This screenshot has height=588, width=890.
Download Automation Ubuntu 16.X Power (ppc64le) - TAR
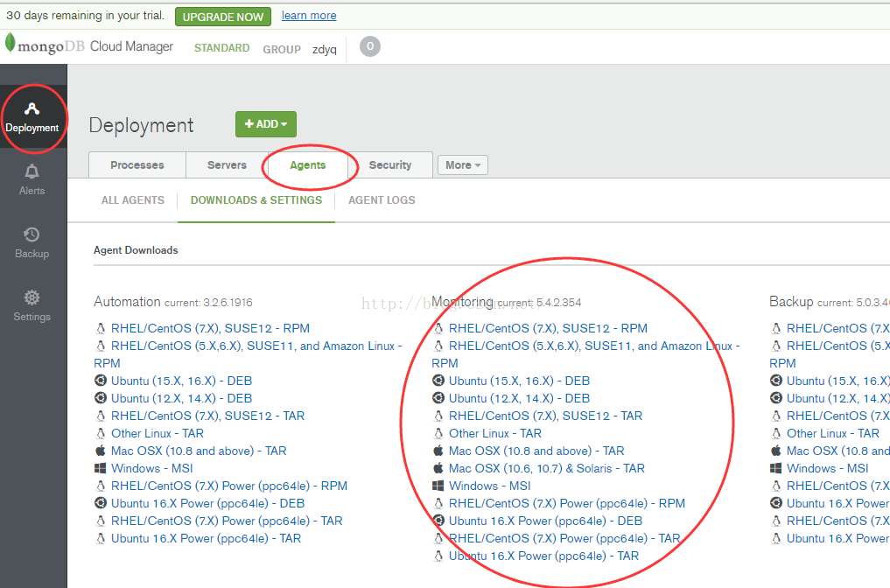pos(206,539)
